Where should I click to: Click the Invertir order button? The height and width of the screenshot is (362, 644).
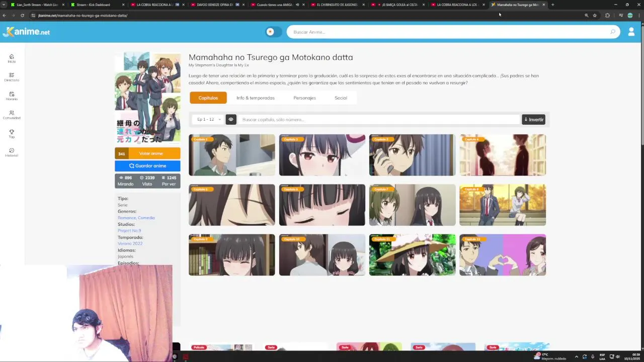click(533, 119)
